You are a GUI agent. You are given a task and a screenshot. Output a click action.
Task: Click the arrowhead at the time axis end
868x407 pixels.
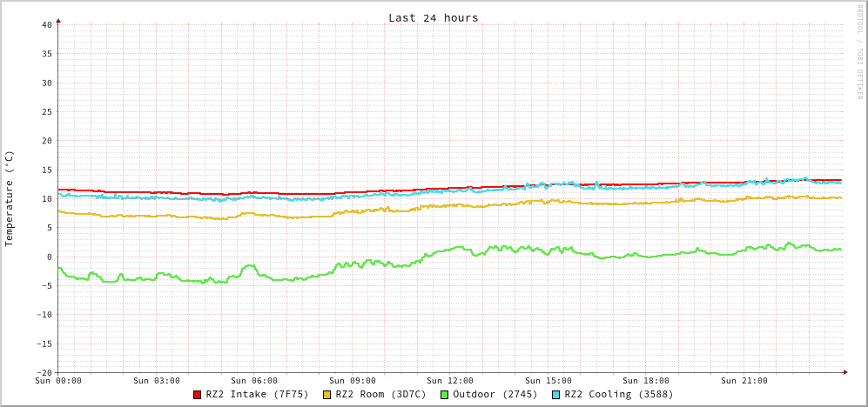(x=844, y=372)
